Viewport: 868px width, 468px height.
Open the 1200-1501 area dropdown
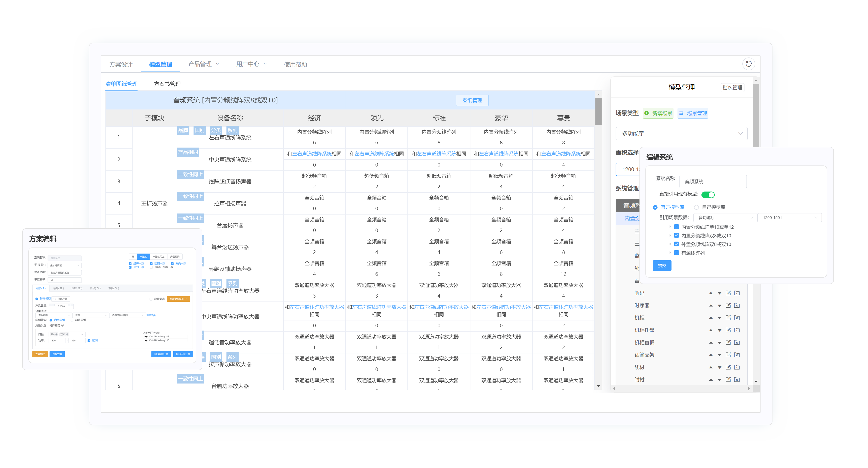(x=790, y=218)
